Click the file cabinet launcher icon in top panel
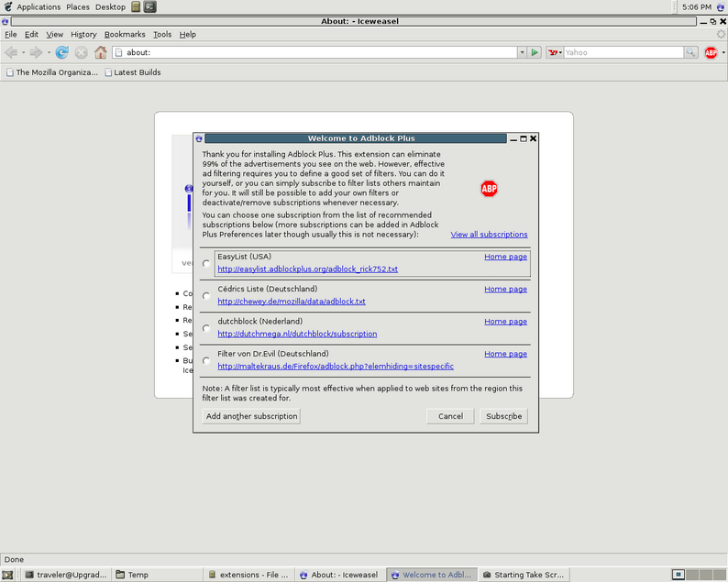Screen dimensions: 728x582 (x=136, y=6)
